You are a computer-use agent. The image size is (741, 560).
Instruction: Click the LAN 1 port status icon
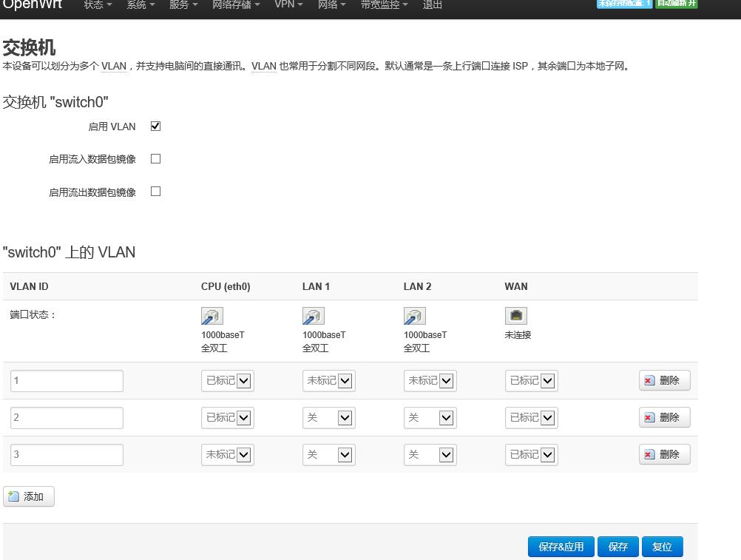click(313, 316)
